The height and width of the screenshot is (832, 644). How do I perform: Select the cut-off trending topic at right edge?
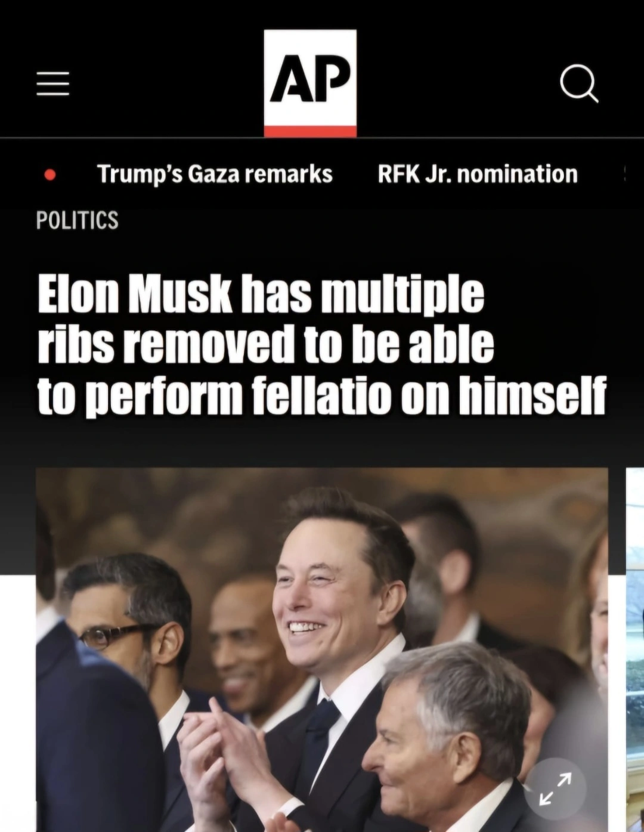pos(624,174)
